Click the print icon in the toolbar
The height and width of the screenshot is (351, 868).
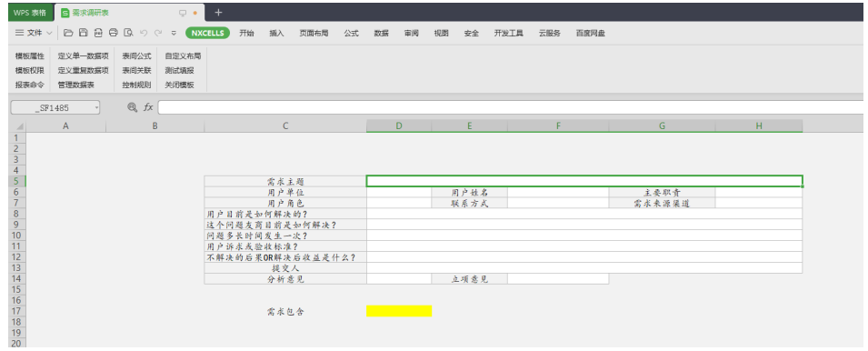pos(113,34)
